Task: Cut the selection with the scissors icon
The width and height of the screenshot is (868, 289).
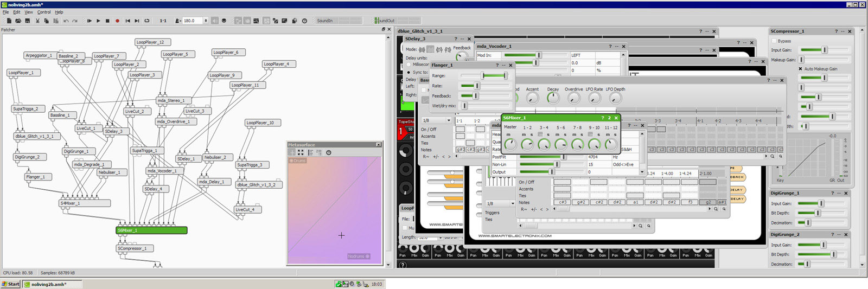Action: coord(37,21)
